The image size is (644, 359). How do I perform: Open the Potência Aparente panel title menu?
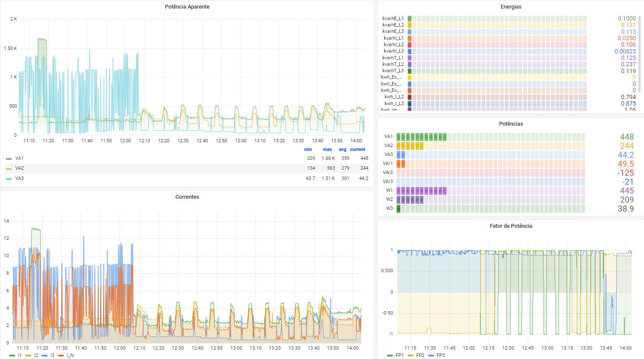pyautogui.click(x=187, y=7)
